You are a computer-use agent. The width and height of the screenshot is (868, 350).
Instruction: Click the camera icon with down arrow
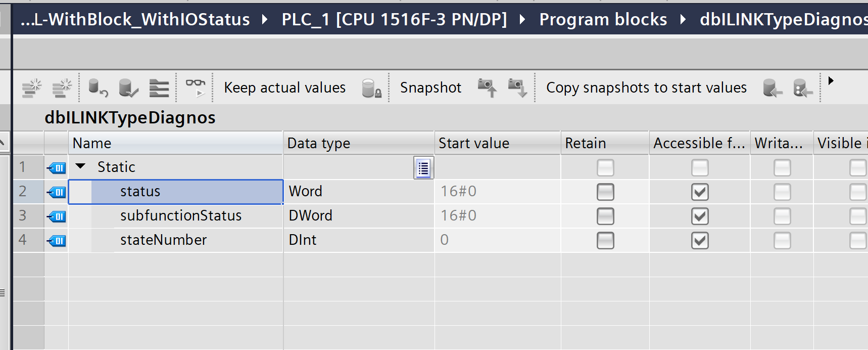coord(517,88)
